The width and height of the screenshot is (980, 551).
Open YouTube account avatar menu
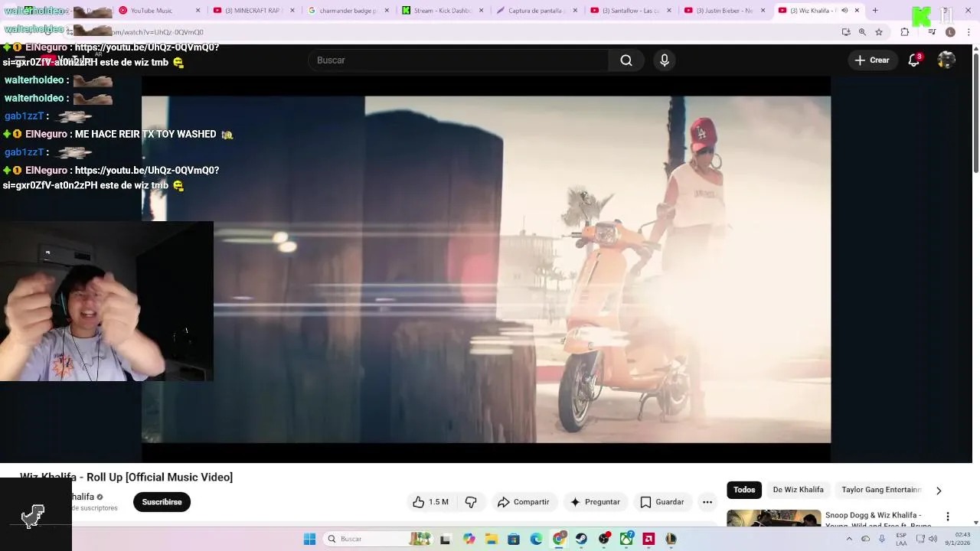(x=946, y=60)
